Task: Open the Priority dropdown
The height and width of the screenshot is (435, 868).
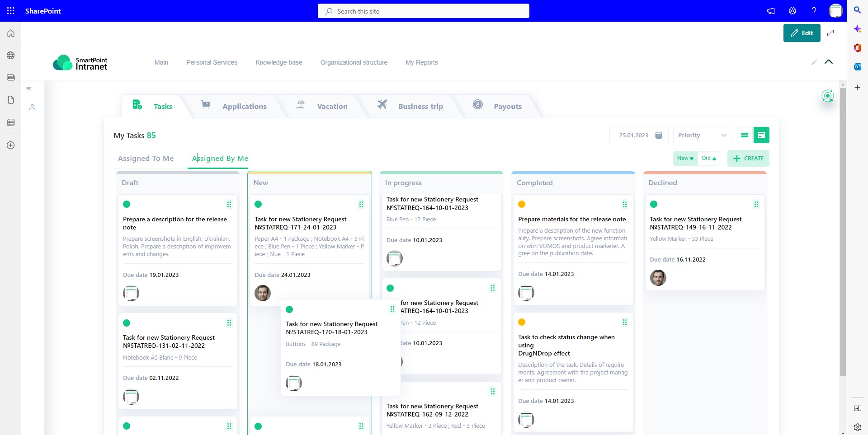Action: [x=702, y=135]
